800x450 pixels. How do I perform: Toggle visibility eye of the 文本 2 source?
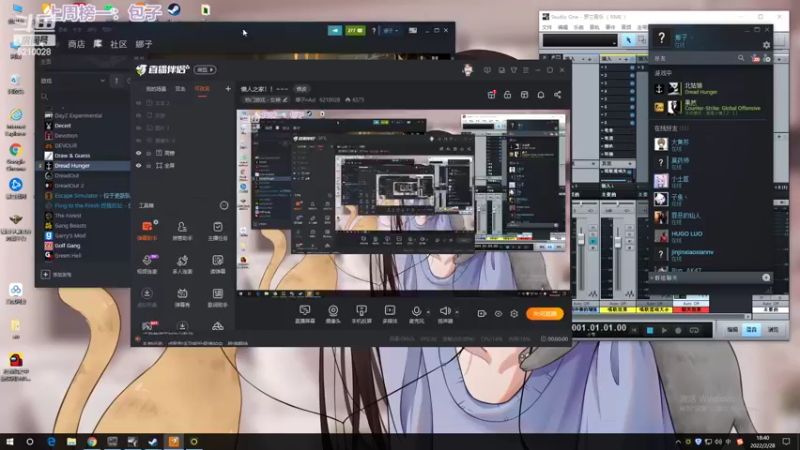(x=138, y=103)
